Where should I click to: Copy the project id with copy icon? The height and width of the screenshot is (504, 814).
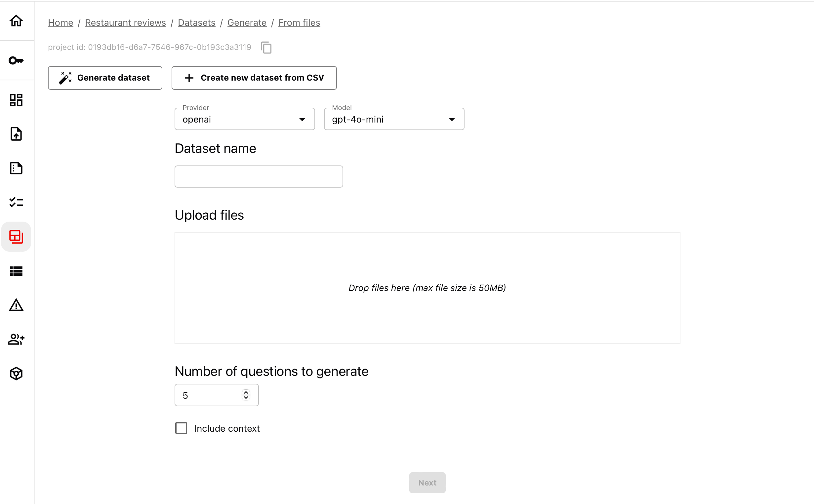click(x=266, y=48)
